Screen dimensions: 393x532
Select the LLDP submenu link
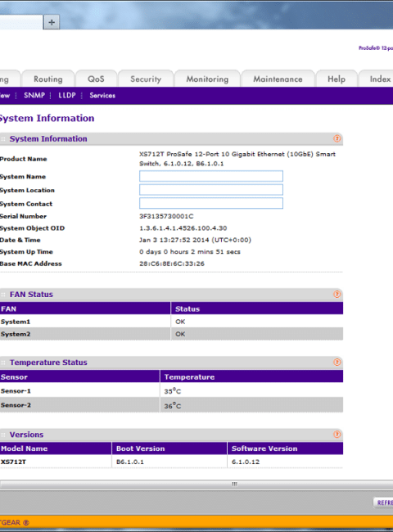[67, 95]
